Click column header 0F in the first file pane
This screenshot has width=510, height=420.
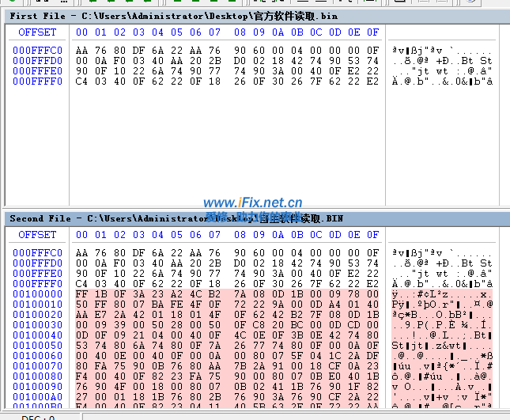point(372,32)
